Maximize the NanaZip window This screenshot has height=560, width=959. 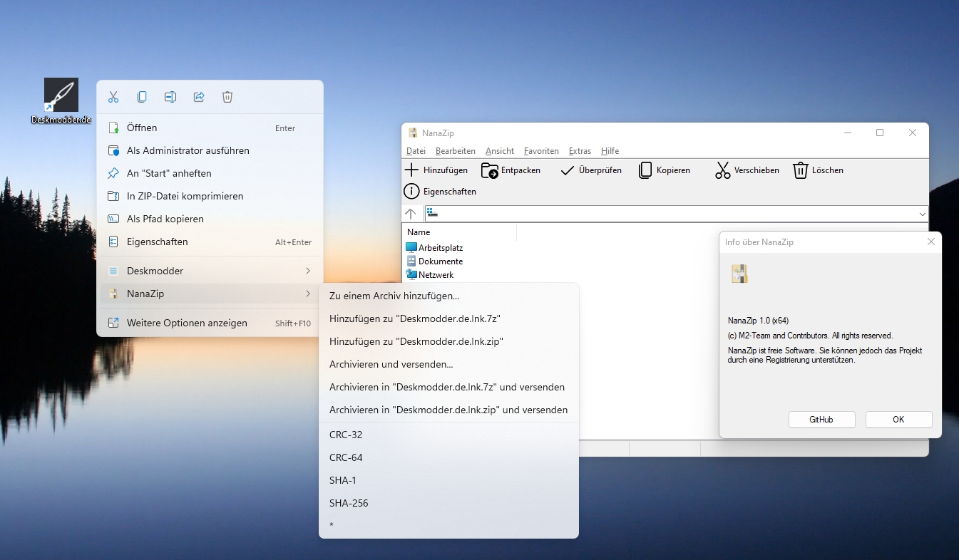point(880,133)
